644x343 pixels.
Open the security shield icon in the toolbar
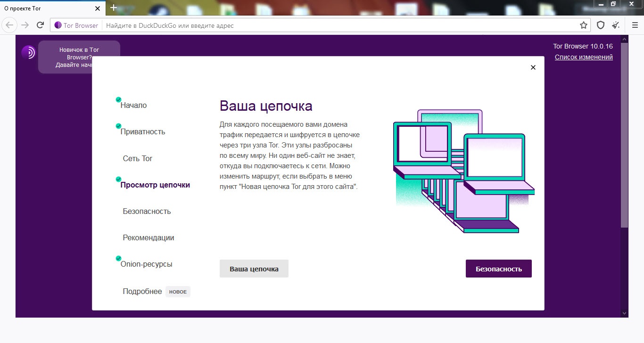[600, 24]
